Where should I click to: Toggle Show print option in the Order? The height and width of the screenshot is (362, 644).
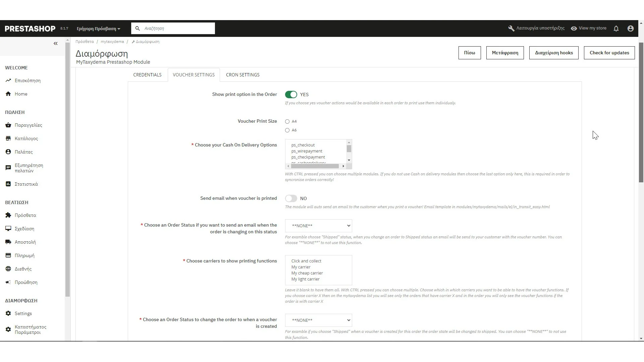tap(291, 95)
